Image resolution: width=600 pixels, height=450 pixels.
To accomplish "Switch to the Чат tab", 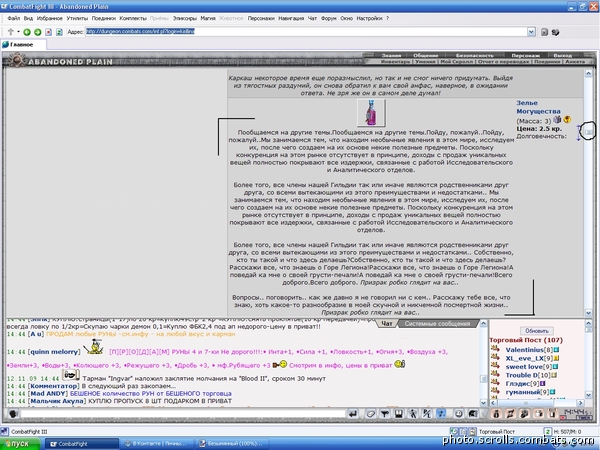I will click(x=387, y=323).
